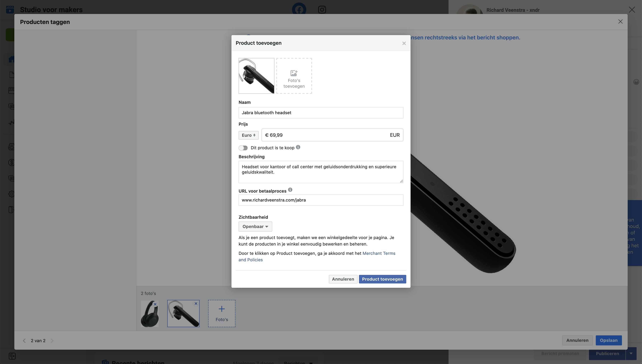Viewport: 642px width, 364px height.
Task: Open the Euro currency dropdown
Action: 248,135
